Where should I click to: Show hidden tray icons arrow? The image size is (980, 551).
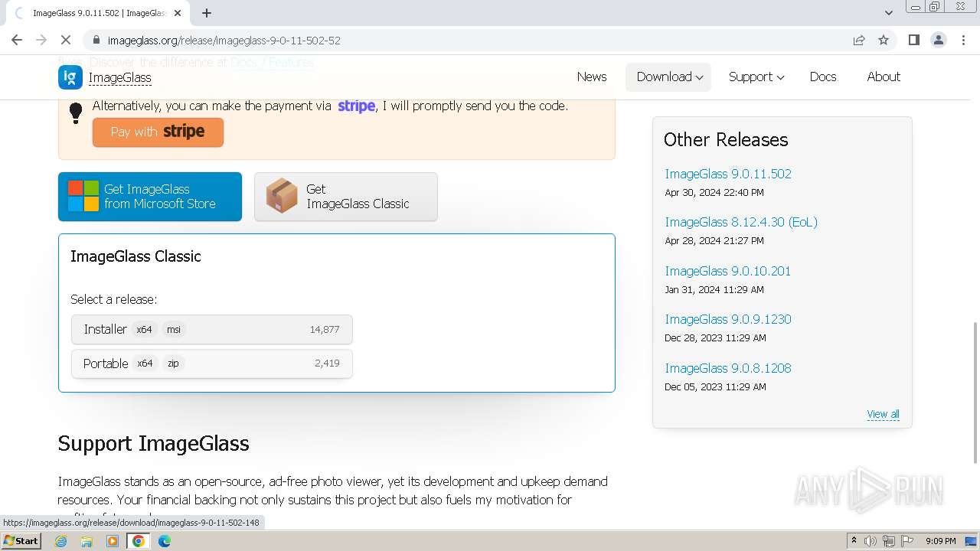[854, 541]
